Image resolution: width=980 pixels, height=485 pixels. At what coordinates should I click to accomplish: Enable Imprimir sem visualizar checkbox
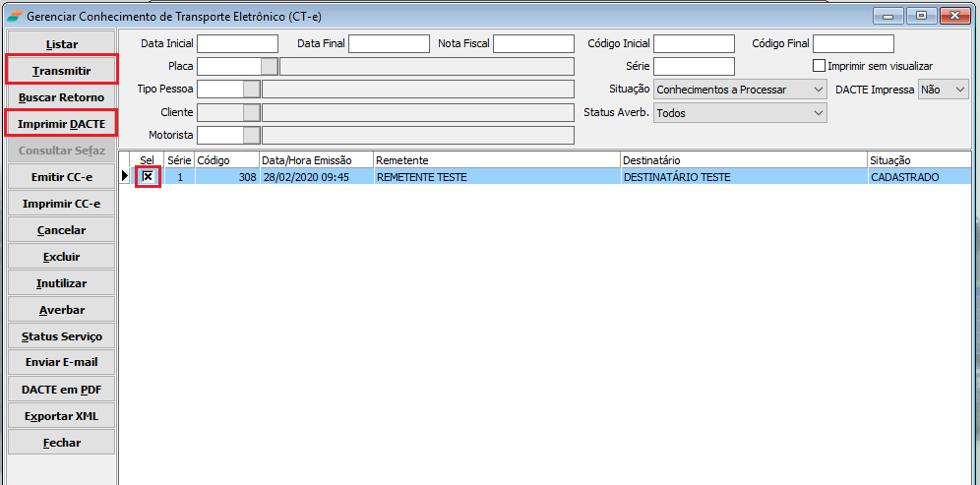[819, 66]
